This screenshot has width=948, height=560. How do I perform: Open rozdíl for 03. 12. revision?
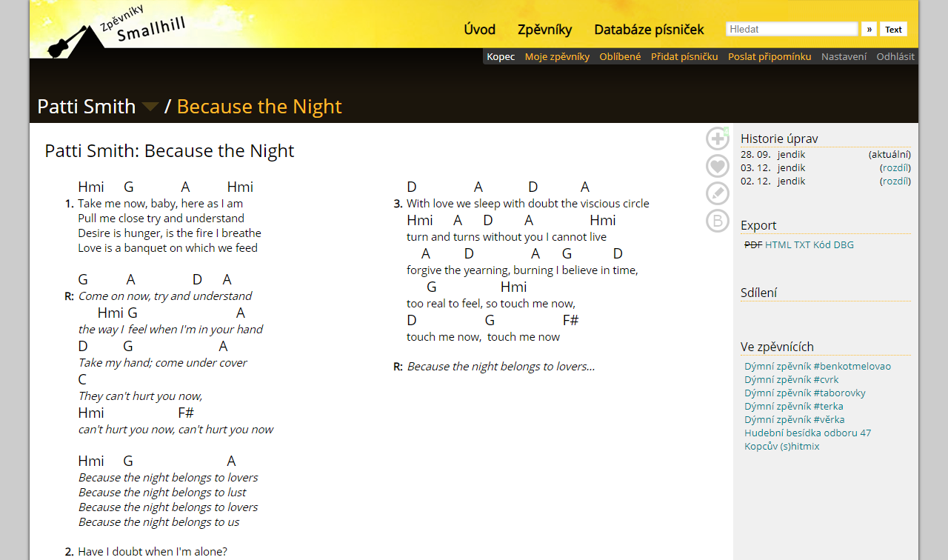point(895,167)
